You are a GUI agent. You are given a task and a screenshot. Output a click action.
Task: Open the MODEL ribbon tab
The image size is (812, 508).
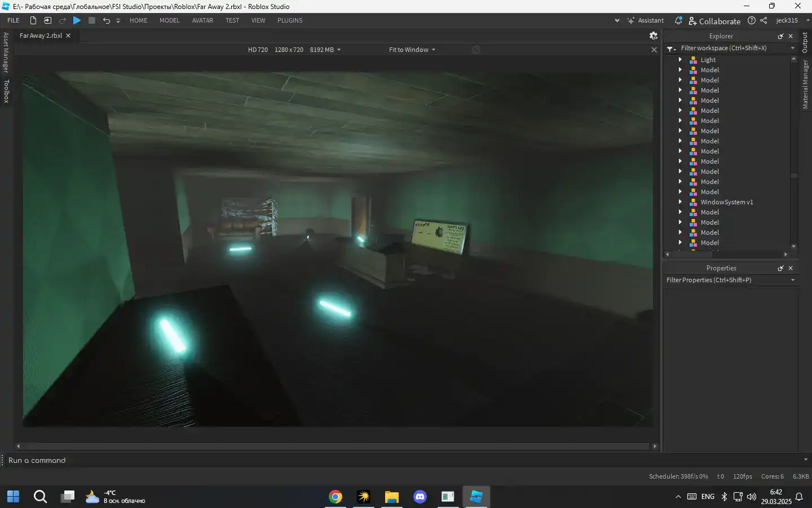tap(169, 20)
